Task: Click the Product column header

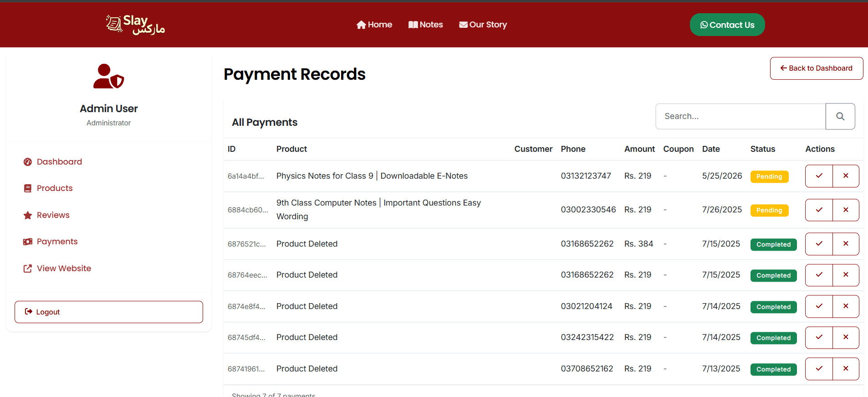Action: (x=291, y=149)
